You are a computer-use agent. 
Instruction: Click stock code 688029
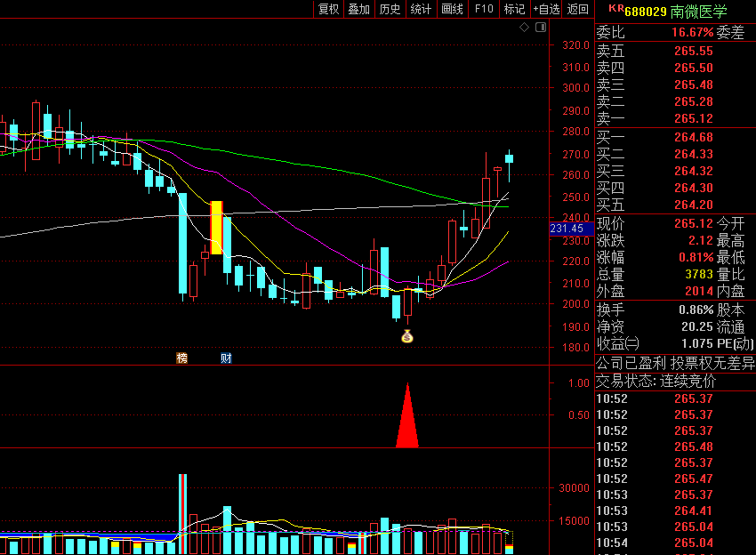pos(646,12)
